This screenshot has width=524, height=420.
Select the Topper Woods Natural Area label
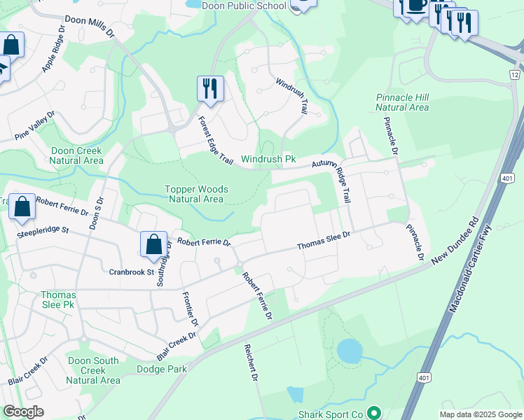[196, 194]
